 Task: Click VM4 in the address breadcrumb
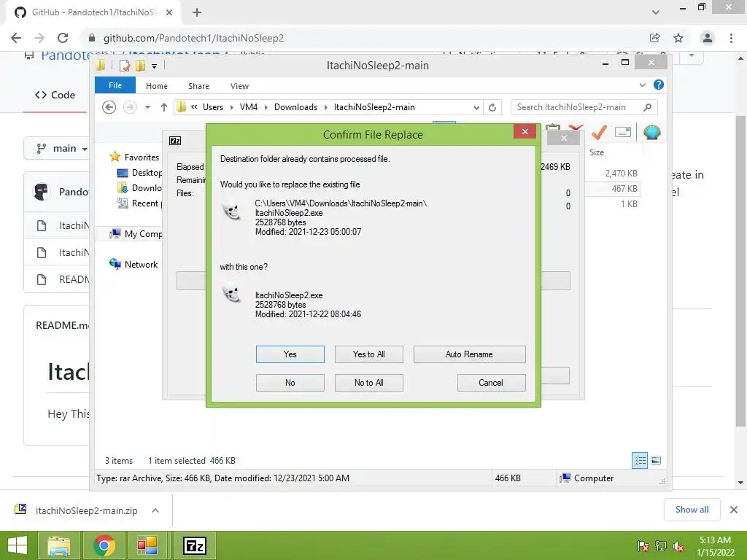click(249, 107)
